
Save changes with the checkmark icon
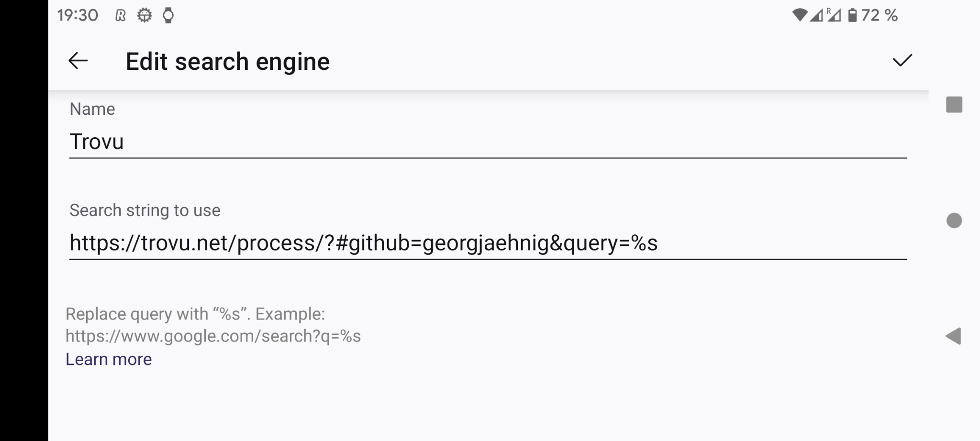[902, 61]
